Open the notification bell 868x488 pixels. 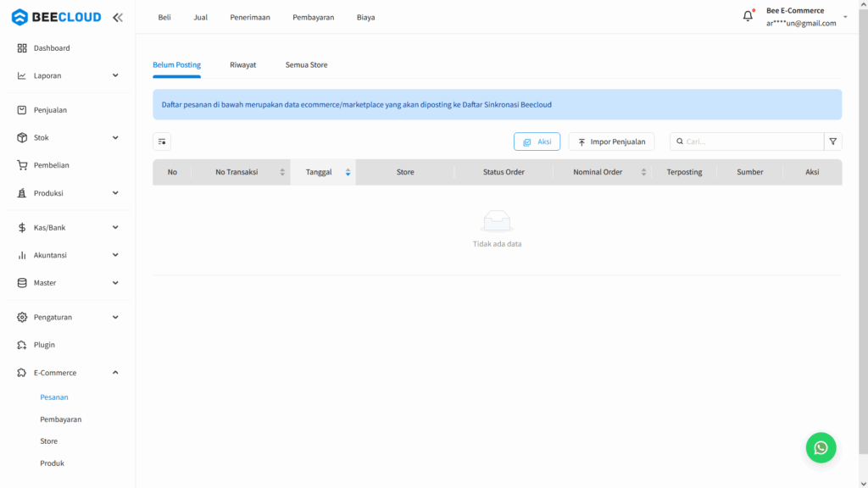click(x=747, y=14)
